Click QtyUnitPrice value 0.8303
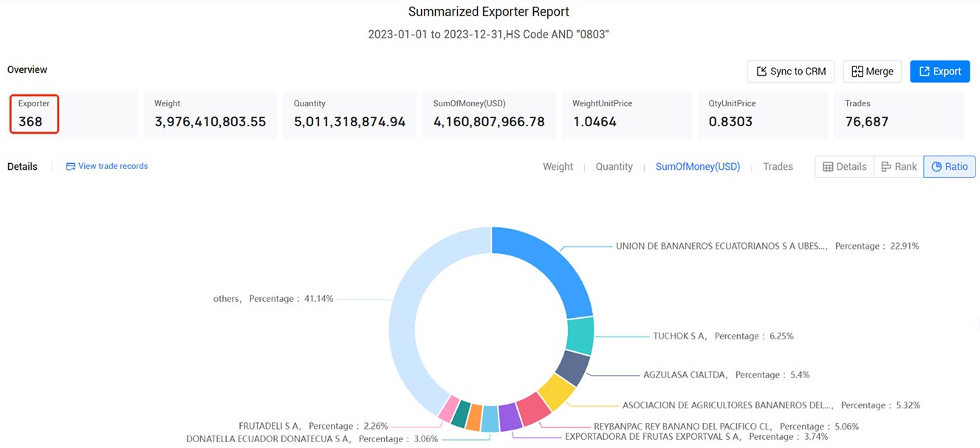This screenshot has height=448, width=980. (731, 122)
